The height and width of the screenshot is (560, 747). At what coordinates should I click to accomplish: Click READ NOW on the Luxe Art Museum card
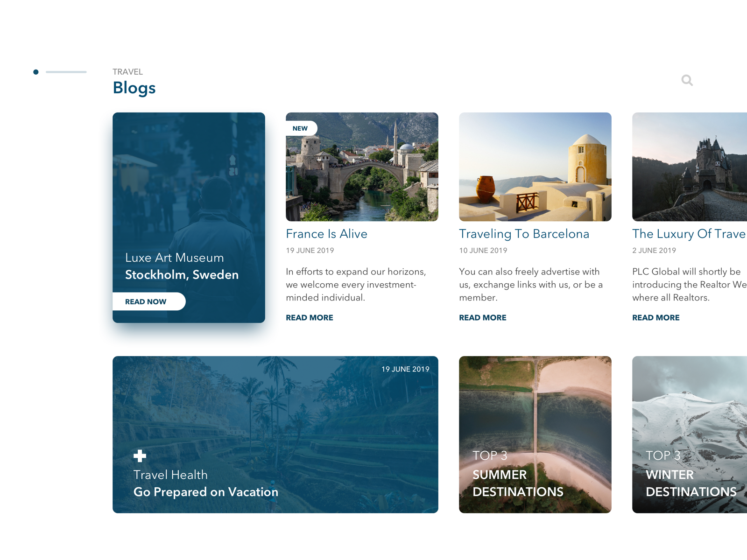(145, 301)
